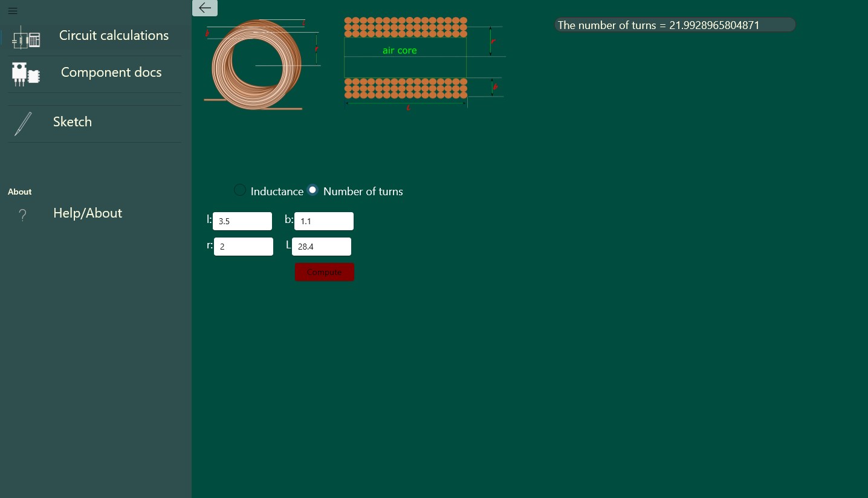Click the back arrow at the top
Viewport: 868px width, 498px height.
pos(204,8)
